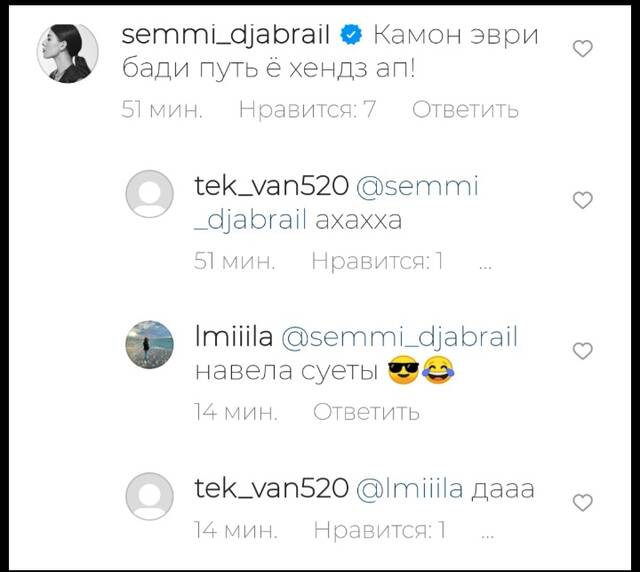Image resolution: width=640 pixels, height=572 pixels.
Task: Open lmiiila's beach profile picture
Action: (149, 345)
